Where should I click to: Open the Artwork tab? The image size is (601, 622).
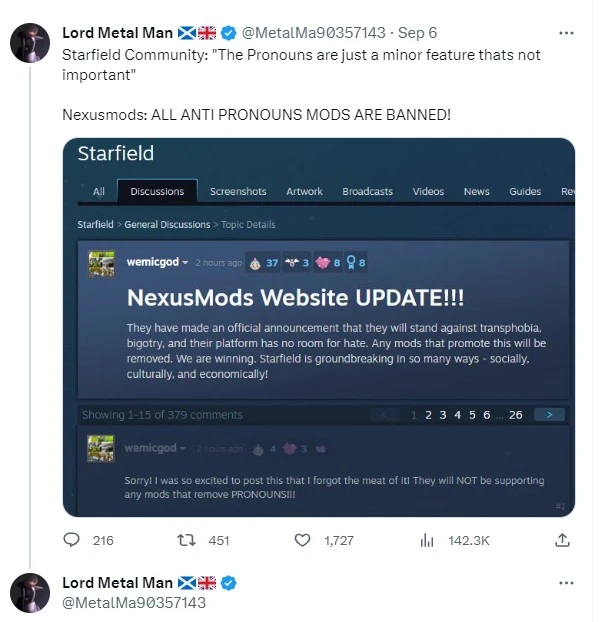point(304,191)
